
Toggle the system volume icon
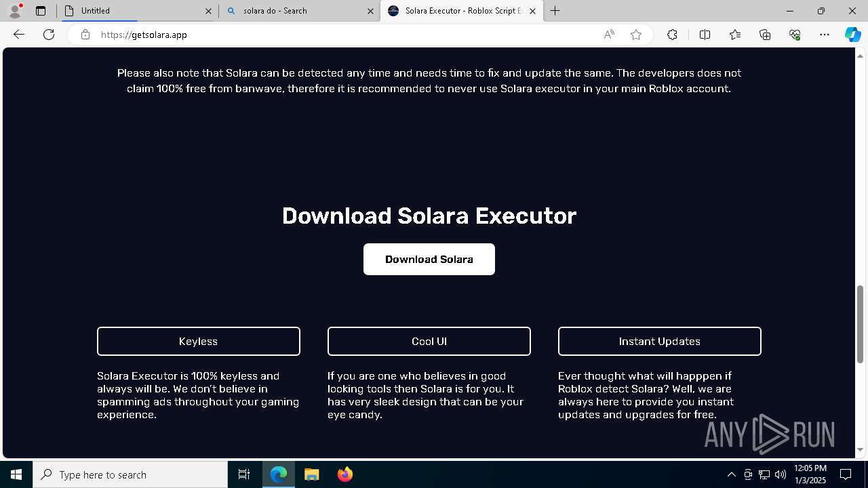click(781, 474)
